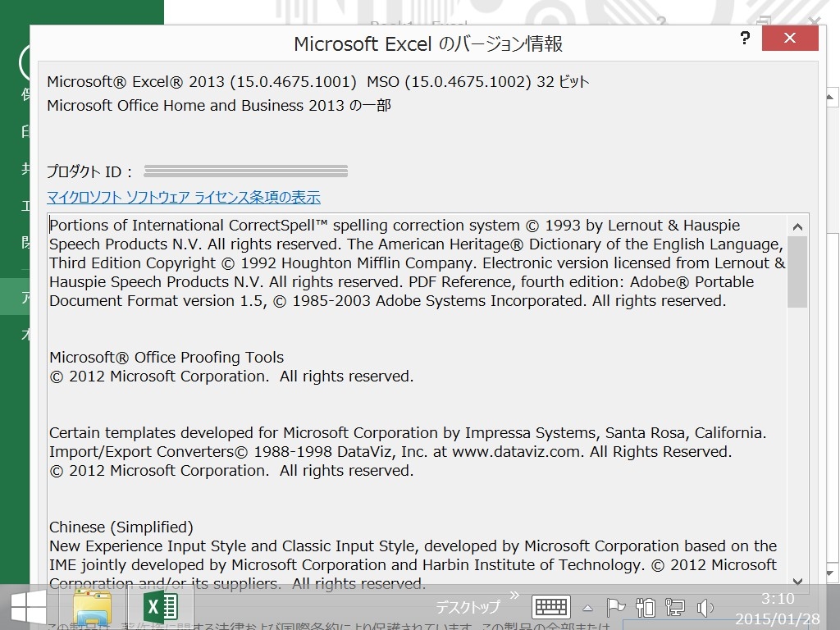Open the network tray icon
This screenshot has height=630, width=840.
[x=675, y=608]
